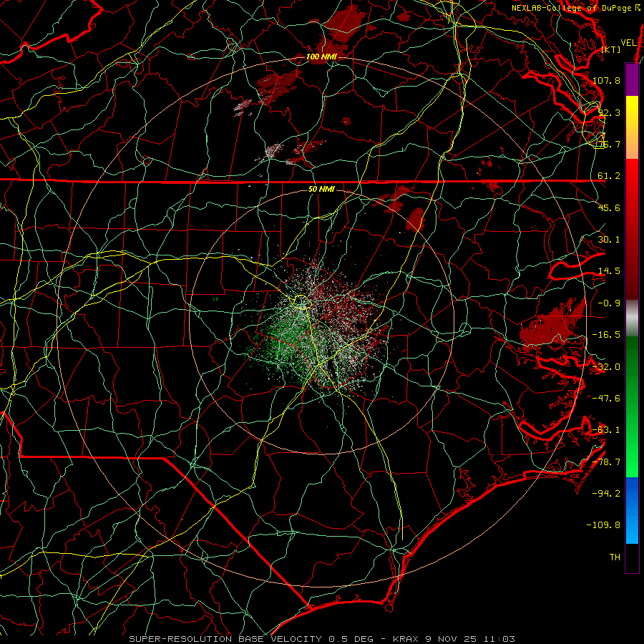Screen dimensions: 644x644
Task: Click the 45.6 scale value
Action: tap(609, 208)
